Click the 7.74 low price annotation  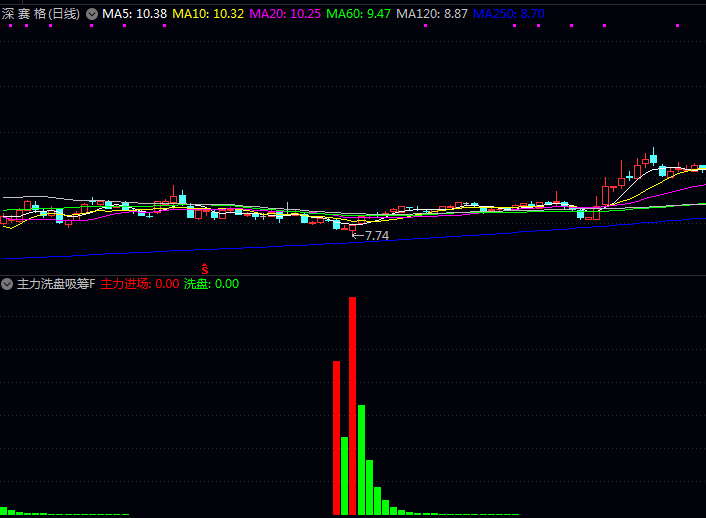376,236
